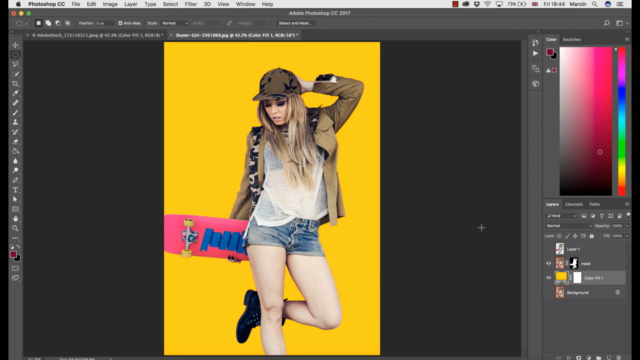The width and height of the screenshot is (640, 360).
Task: Open the layer Fill dropdown arrow
Action: point(627,236)
